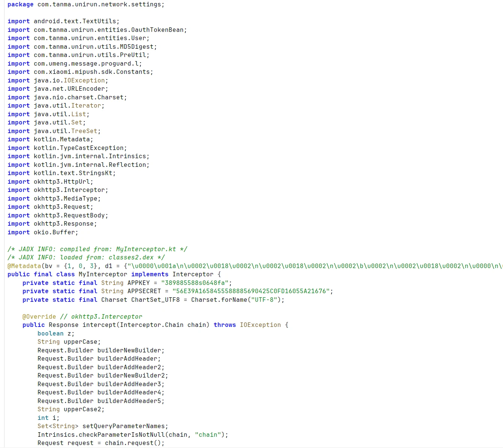Click the APPSECRET string starting with 56E39A

pyautogui.click(x=251, y=291)
